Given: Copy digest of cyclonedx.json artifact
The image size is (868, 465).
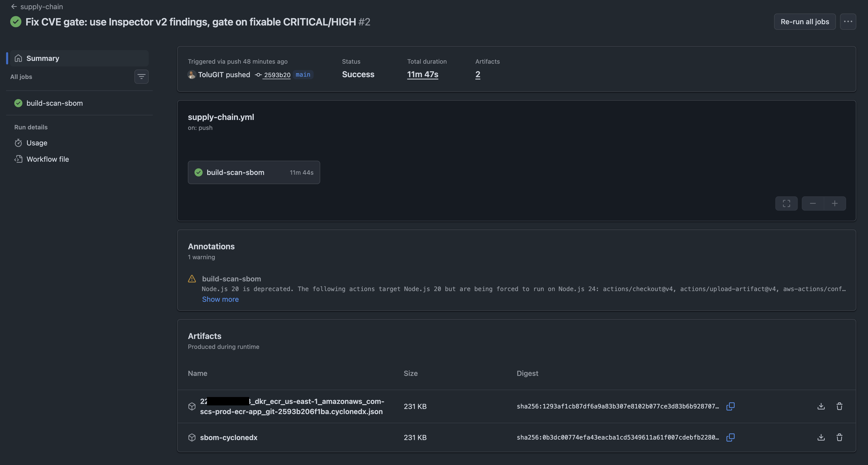Looking at the screenshot, I should (x=731, y=406).
